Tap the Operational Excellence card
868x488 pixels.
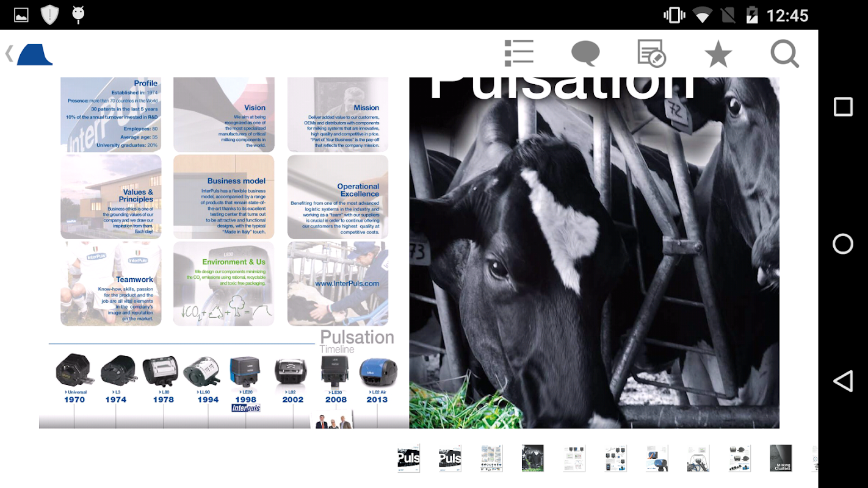(x=338, y=196)
